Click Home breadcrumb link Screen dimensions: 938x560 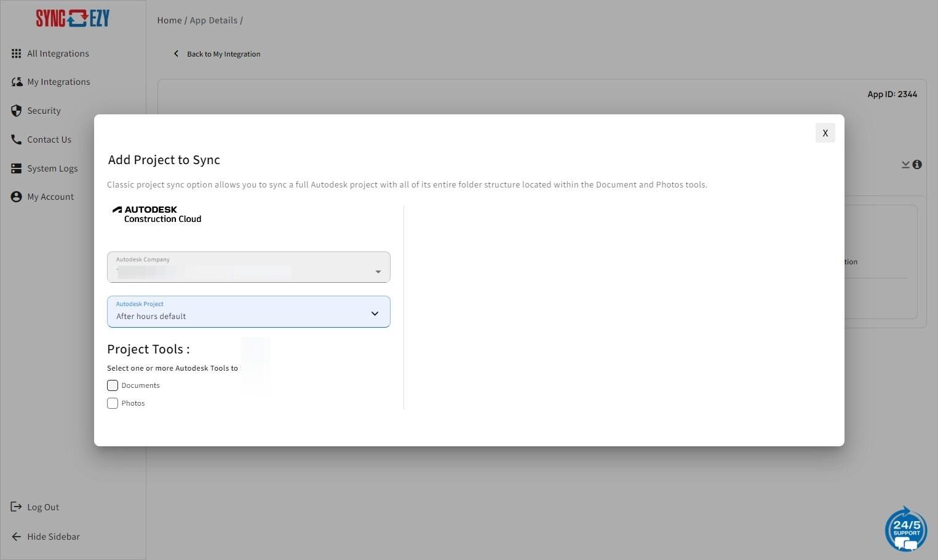[169, 20]
